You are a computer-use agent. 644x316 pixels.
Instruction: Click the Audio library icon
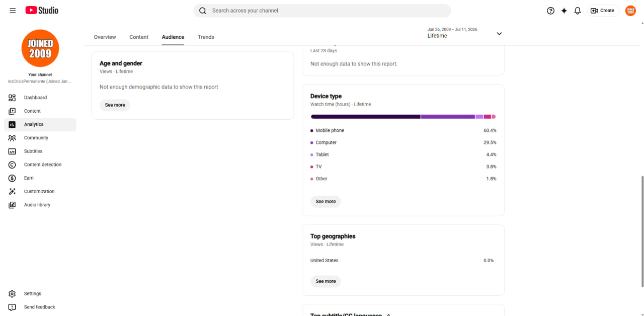[x=12, y=205]
